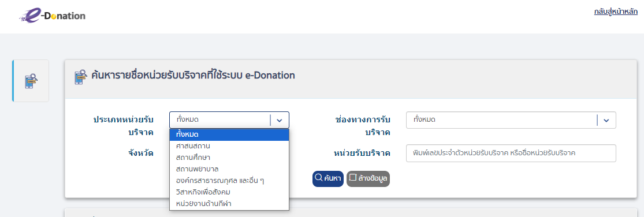Viewport: 644px width, 217px height.
Task: Click the ช่องทางการรับบริจาค combo box
Action: [x=511, y=120]
